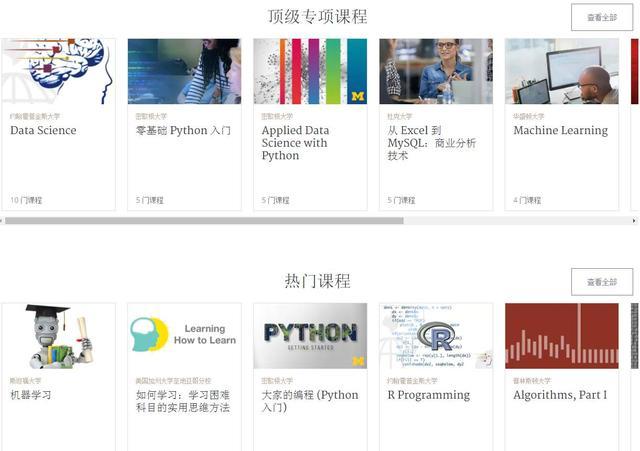640x451 pixels.
Task: Click university label above Machine Learning
Action: (x=529, y=116)
